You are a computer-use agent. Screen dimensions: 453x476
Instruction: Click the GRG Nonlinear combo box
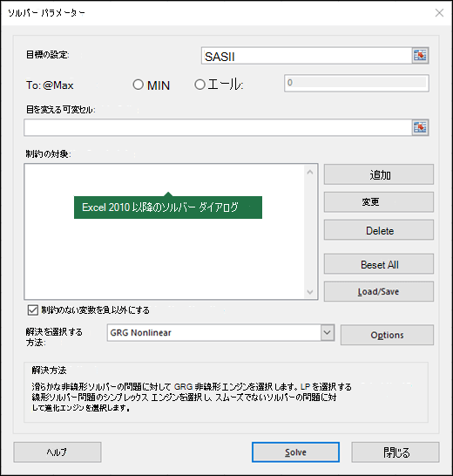pos(220,333)
